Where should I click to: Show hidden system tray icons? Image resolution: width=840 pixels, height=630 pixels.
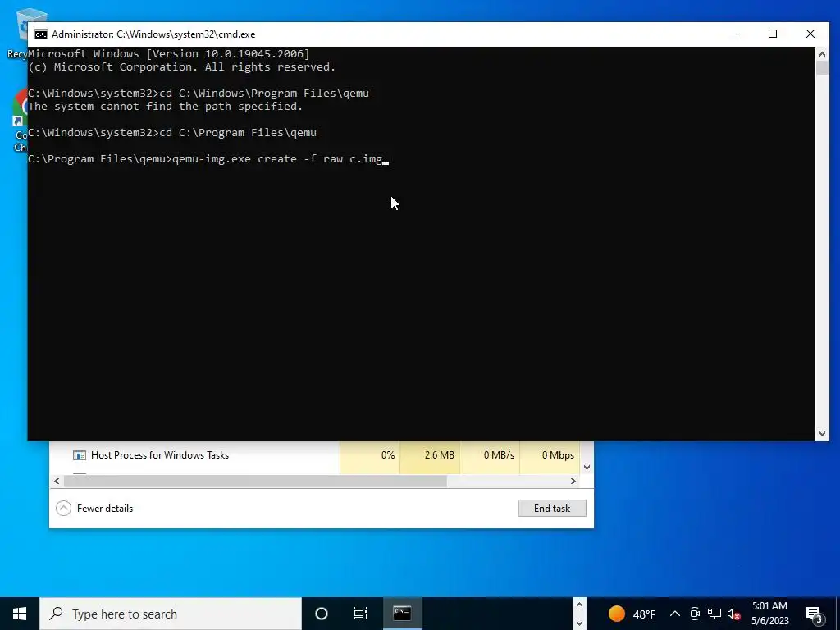[x=675, y=614]
